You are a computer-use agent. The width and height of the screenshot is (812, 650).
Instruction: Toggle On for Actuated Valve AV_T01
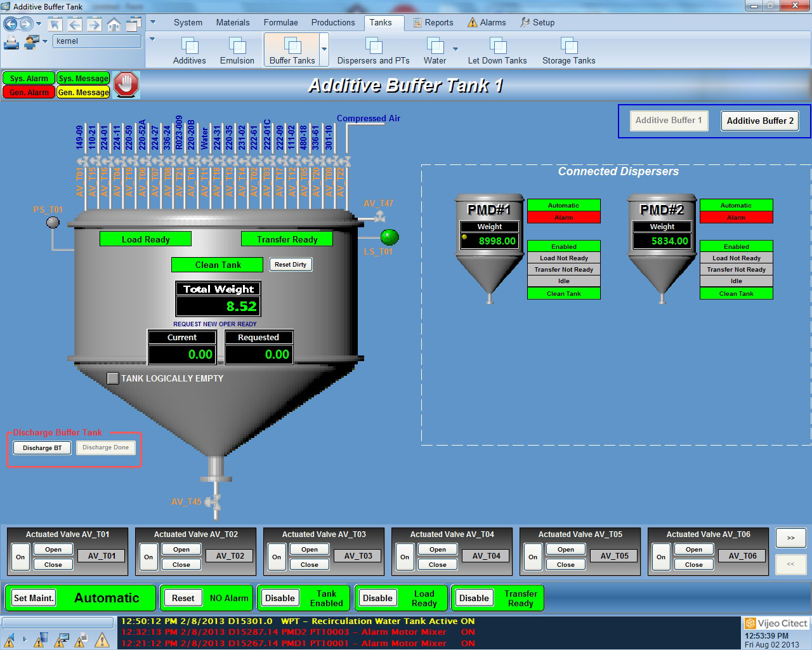coord(20,557)
